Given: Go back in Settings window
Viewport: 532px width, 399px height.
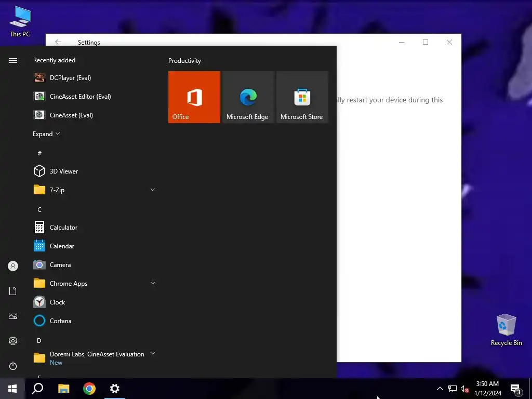Looking at the screenshot, I should [58, 42].
